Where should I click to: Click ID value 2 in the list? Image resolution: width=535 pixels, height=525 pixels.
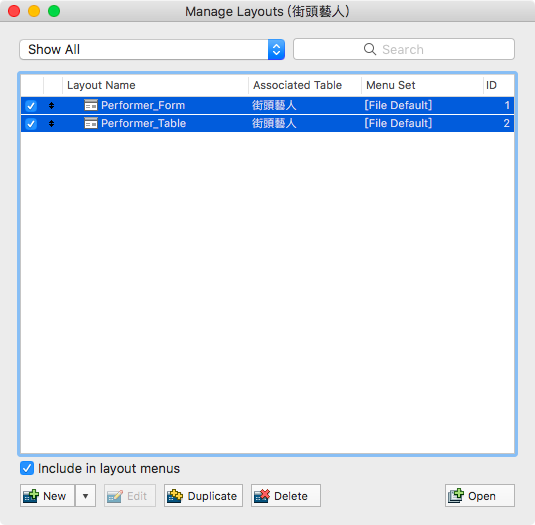click(507, 123)
